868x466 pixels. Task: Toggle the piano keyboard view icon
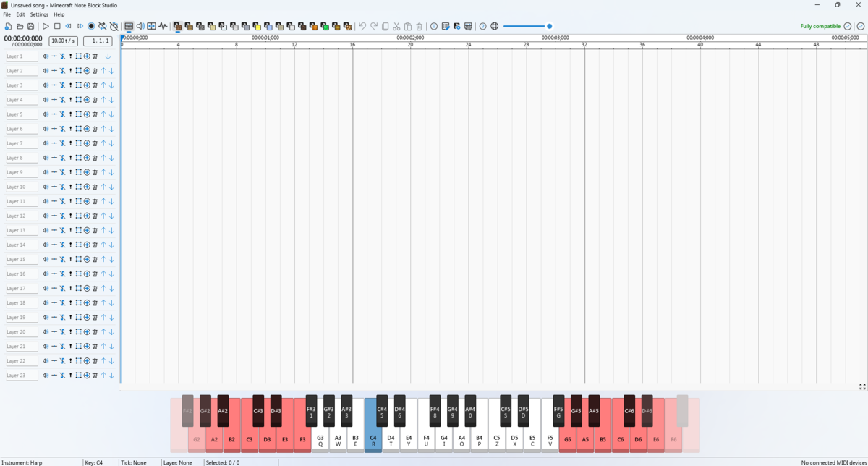pos(129,27)
